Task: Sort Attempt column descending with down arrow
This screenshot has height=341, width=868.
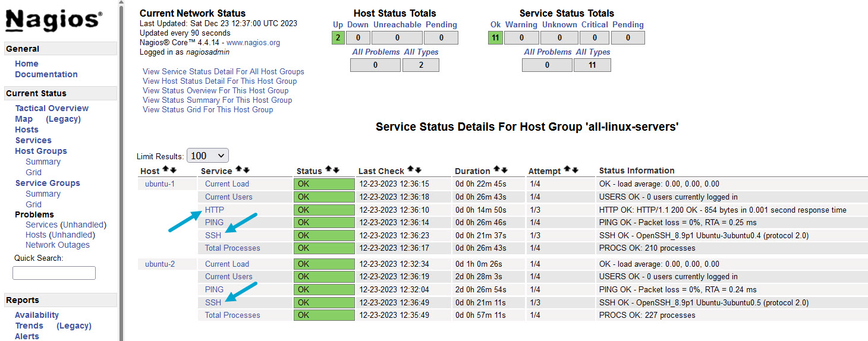Action: tap(575, 170)
